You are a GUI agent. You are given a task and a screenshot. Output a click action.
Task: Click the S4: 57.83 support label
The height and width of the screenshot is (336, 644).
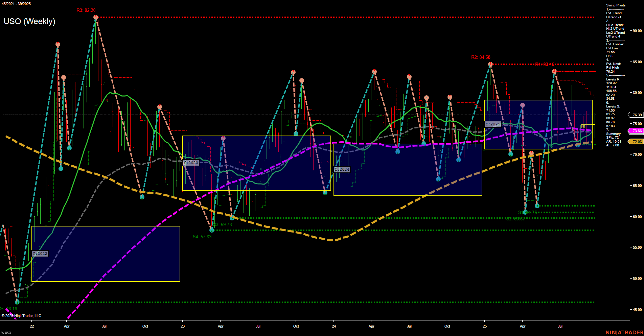coord(202,237)
